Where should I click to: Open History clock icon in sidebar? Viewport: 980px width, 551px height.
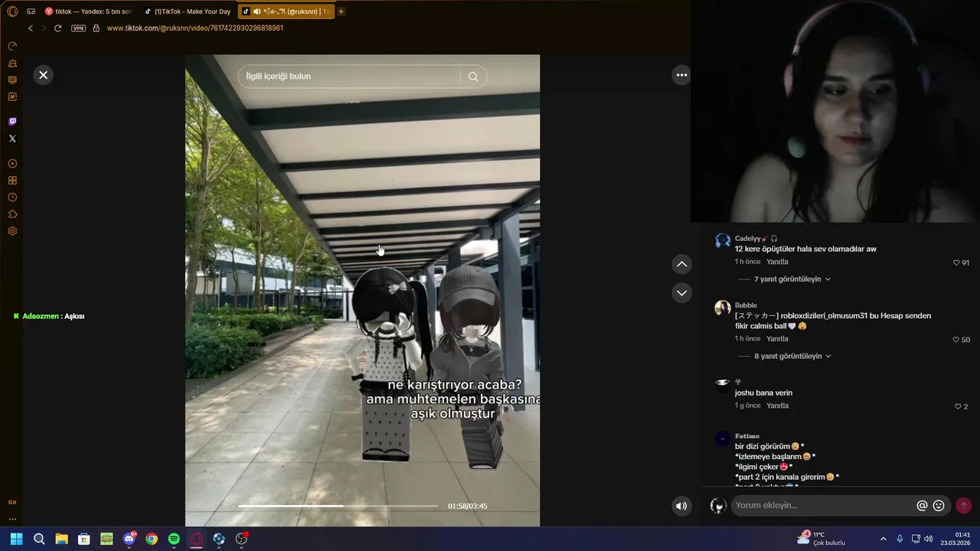12,197
